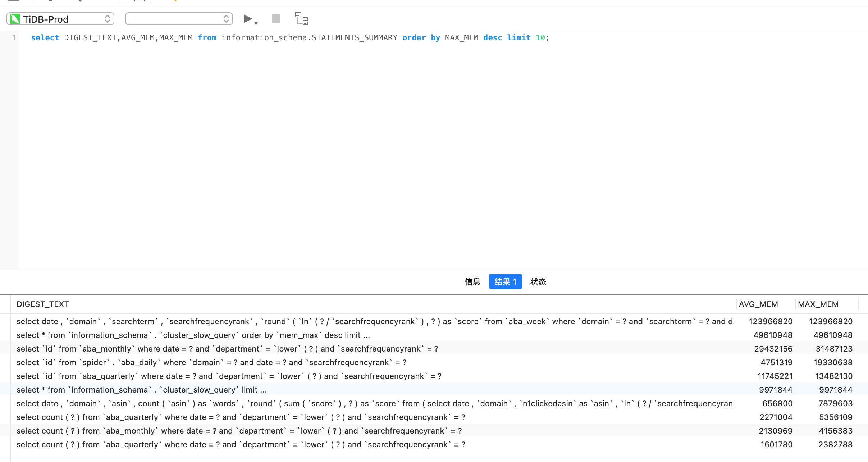
Task: Click the AVG_MEM cell 656800
Action: coord(777,404)
